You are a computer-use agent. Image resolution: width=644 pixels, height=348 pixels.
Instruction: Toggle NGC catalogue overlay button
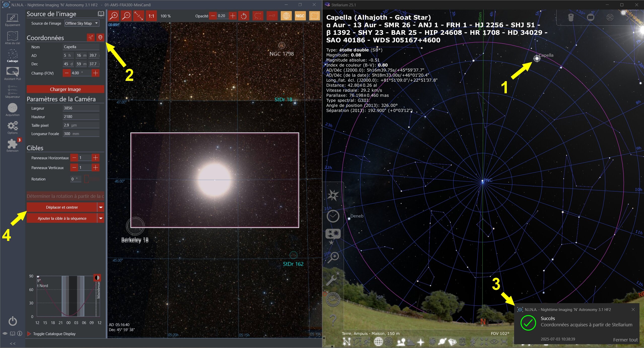pos(300,16)
